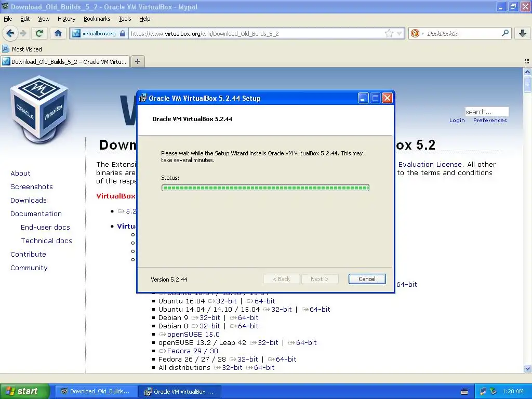Open End-user docs link

46,228
